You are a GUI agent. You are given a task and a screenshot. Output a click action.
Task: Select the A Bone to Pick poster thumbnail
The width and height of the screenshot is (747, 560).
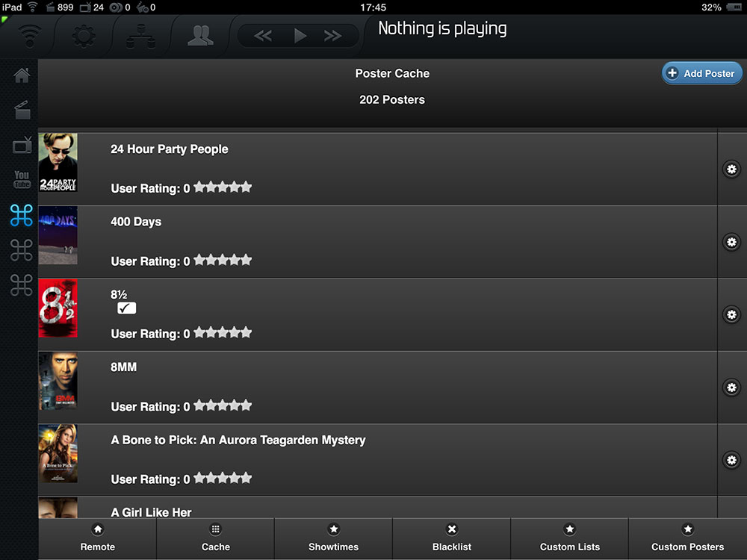click(58, 453)
